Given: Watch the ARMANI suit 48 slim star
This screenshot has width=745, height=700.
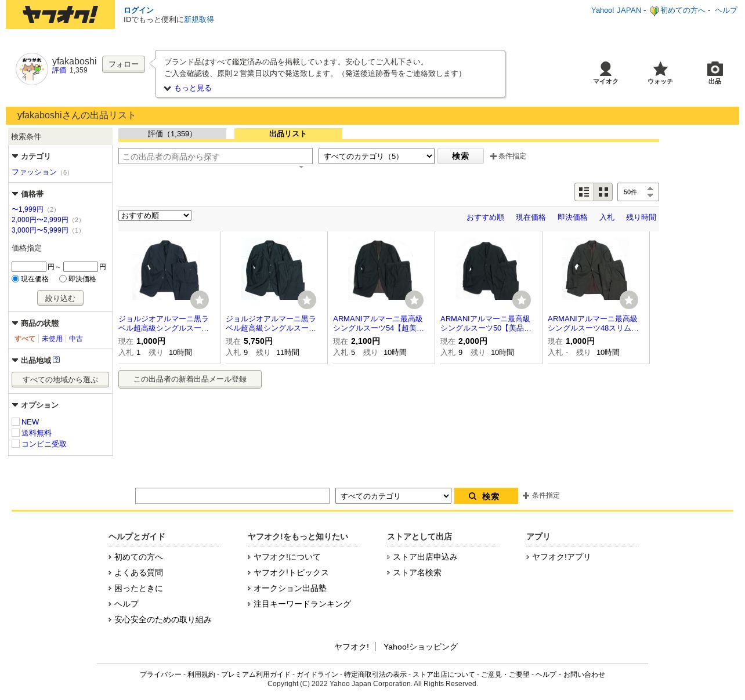Looking at the screenshot, I should tap(629, 300).
